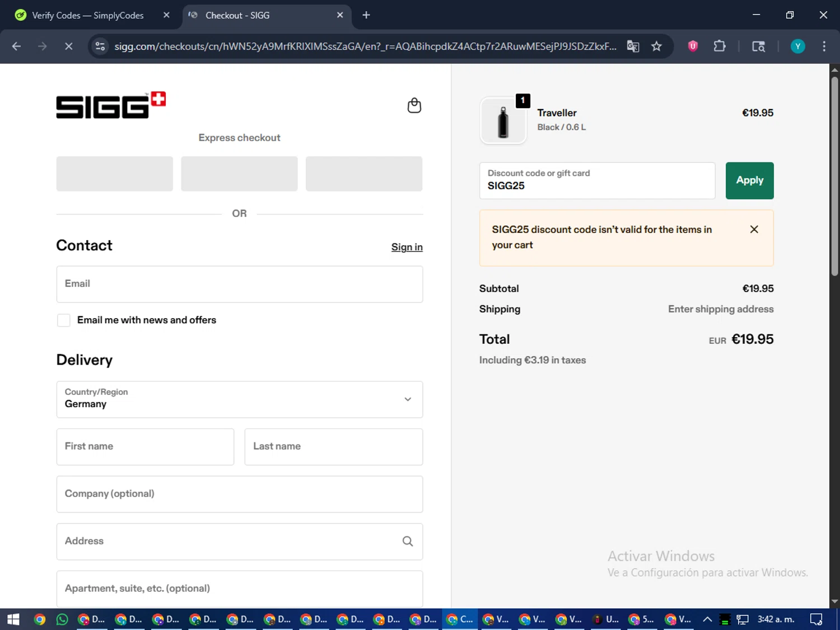Check Email me with news and offers

pos(64,320)
